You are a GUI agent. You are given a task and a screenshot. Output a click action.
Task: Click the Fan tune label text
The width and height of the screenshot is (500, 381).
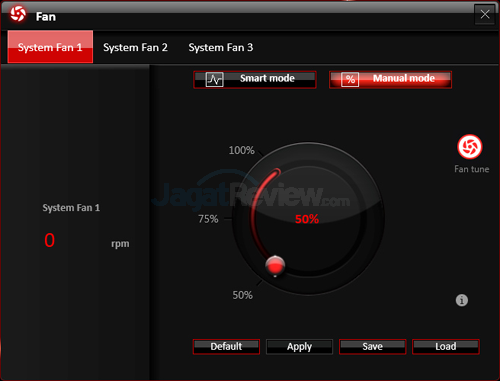(x=471, y=169)
